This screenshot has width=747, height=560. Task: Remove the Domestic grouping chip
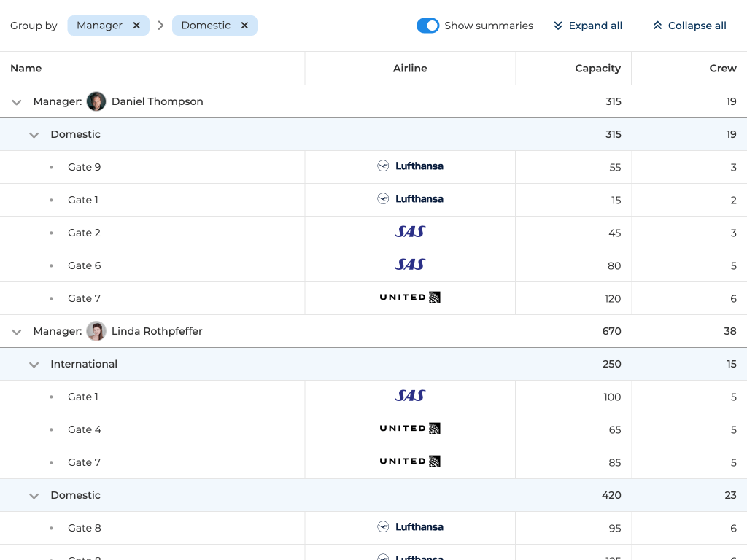click(244, 26)
